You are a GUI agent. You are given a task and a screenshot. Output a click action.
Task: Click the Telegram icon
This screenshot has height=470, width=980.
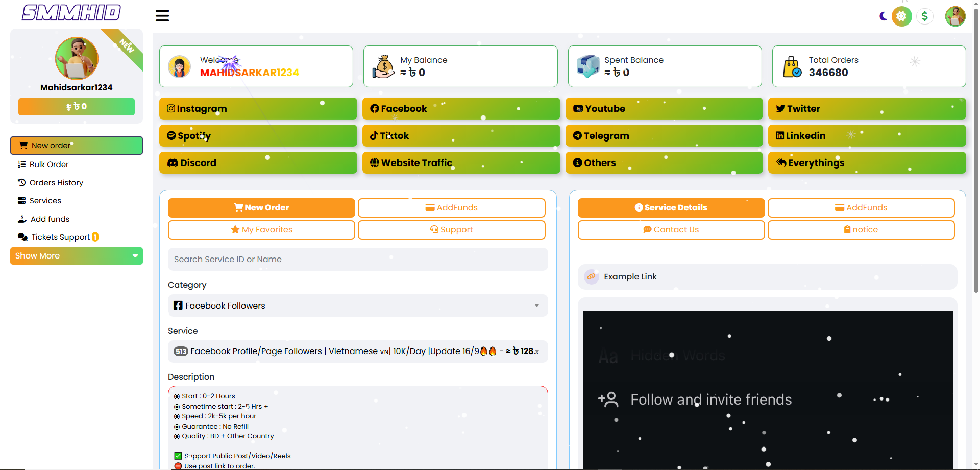577,136
